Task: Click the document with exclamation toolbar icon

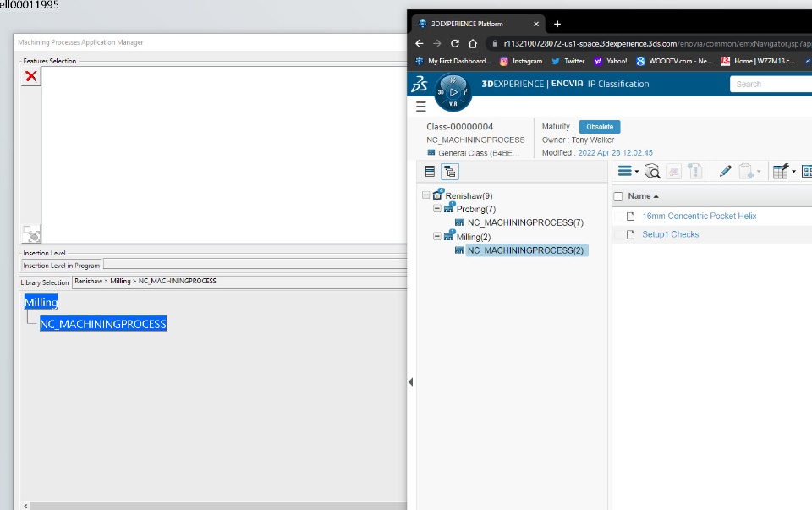Action: coord(695,172)
